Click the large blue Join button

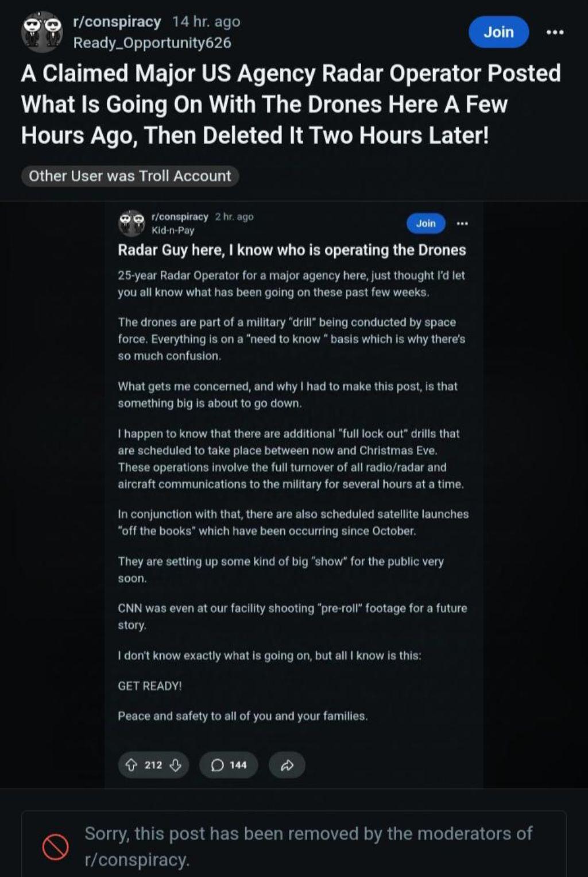(x=498, y=32)
